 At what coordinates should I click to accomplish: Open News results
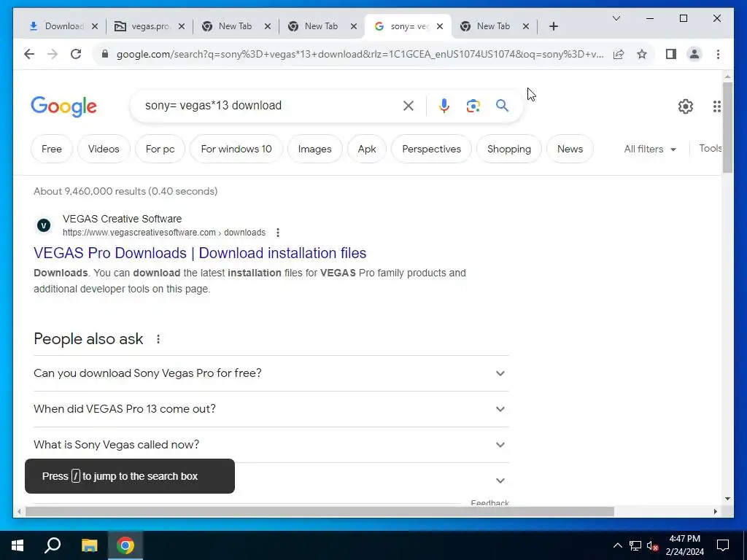(570, 149)
